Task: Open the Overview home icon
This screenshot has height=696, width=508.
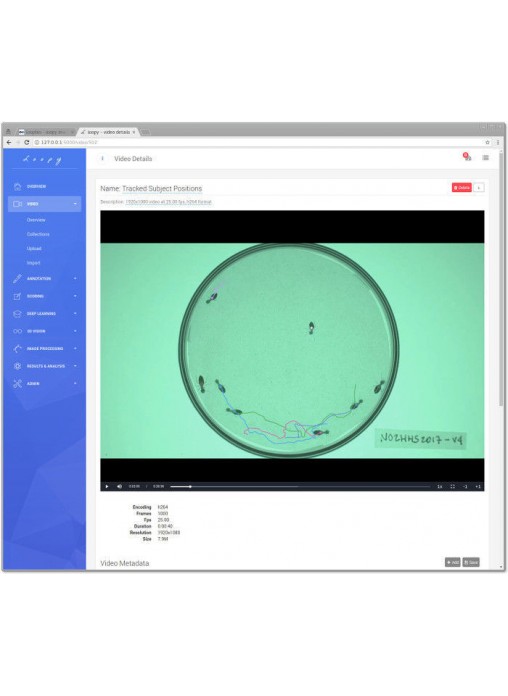Action: (x=17, y=186)
